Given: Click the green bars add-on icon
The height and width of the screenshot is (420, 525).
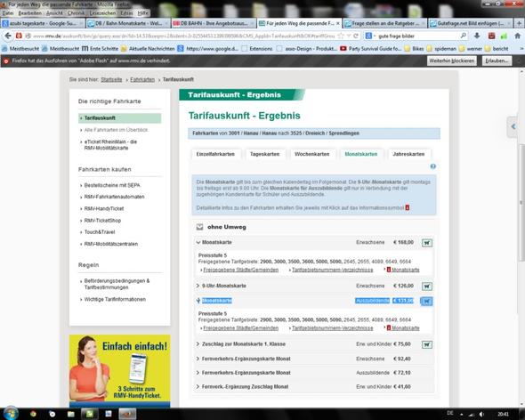Looking at the screenshot, I should (x=504, y=36).
